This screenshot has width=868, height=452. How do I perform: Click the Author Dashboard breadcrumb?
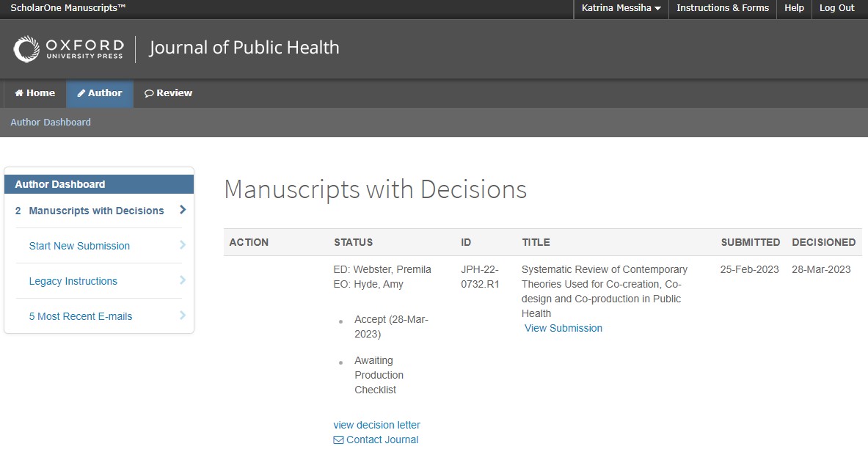point(51,123)
